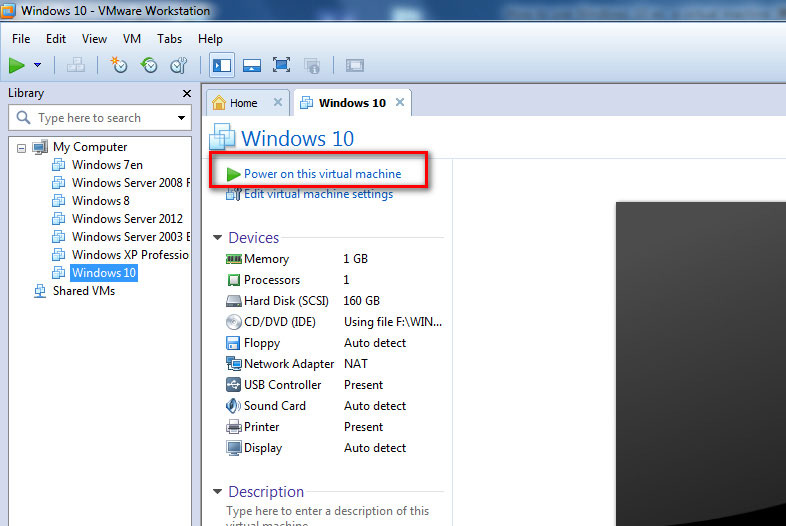Take a snapshot of this virtual machine
This screenshot has width=786, height=526.
point(119,65)
